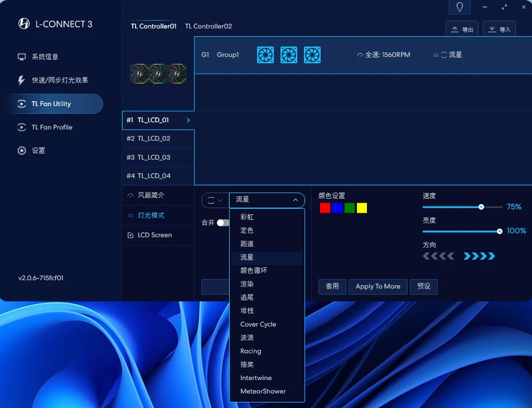
Task: Choose 堆栈 effect from list
Action: 267,311
